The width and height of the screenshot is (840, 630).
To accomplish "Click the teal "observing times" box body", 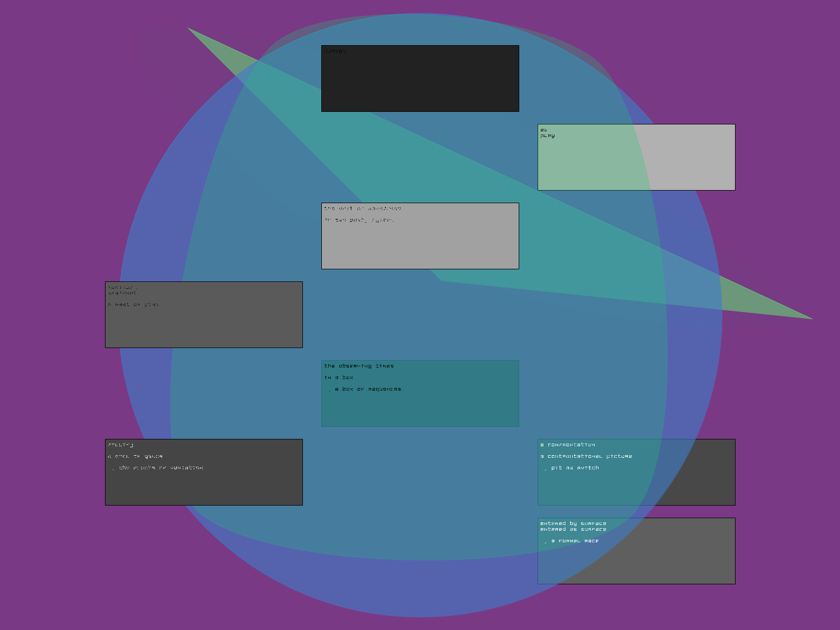I will coord(420,409).
